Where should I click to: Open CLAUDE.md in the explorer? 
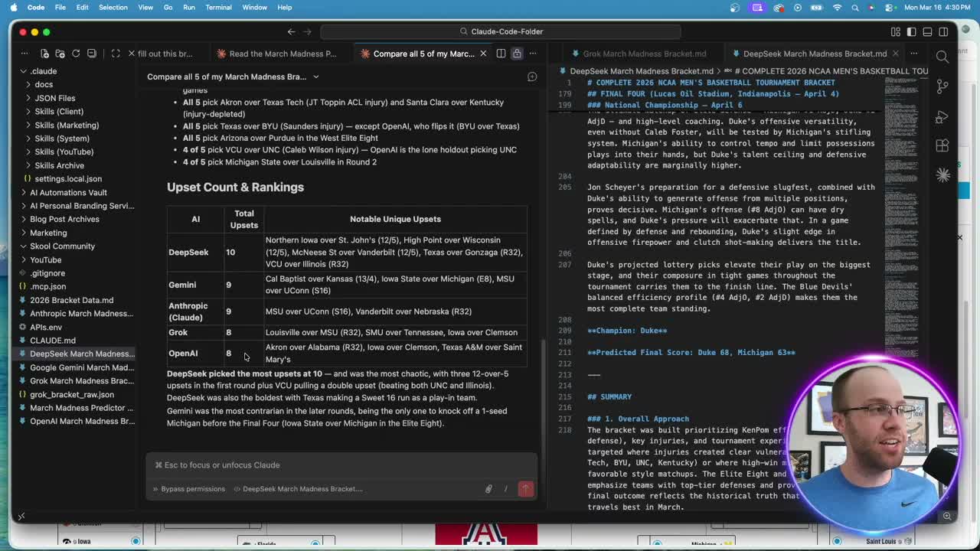tap(53, 341)
